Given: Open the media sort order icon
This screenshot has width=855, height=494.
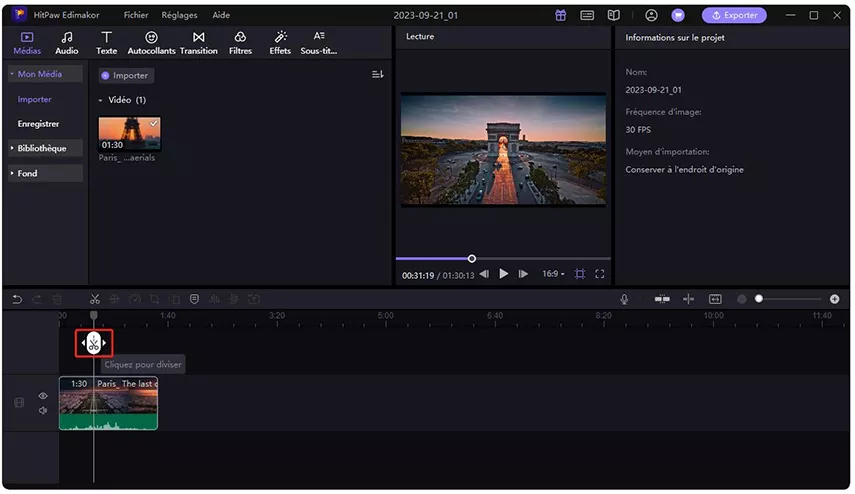Looking at the screenshot, I should (x=377, y=74).
